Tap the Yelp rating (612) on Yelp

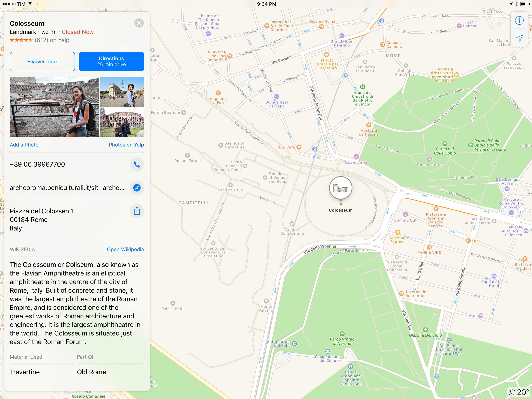coord(40,40)
